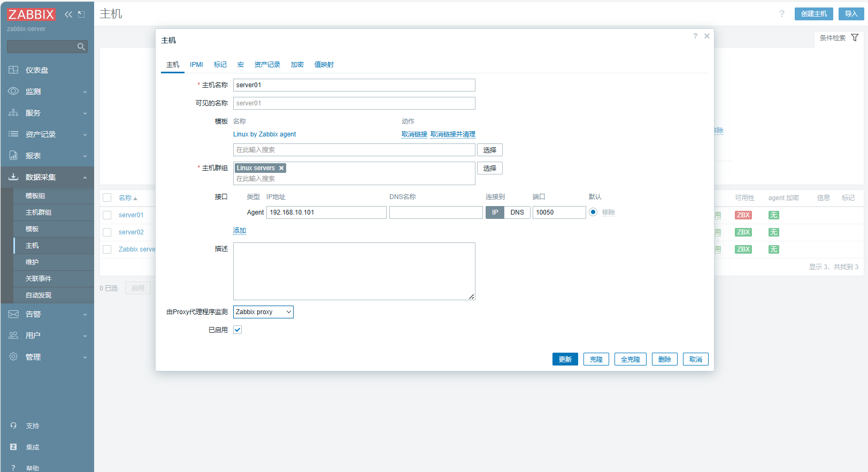Click the filter funnel icon

click(855, 38)
